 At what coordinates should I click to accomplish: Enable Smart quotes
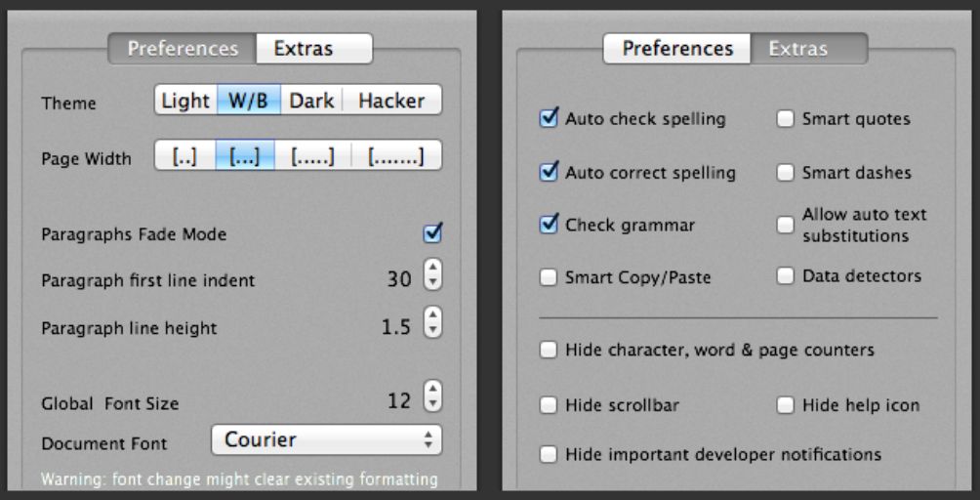pyautogui.click(x=786, y=119)
